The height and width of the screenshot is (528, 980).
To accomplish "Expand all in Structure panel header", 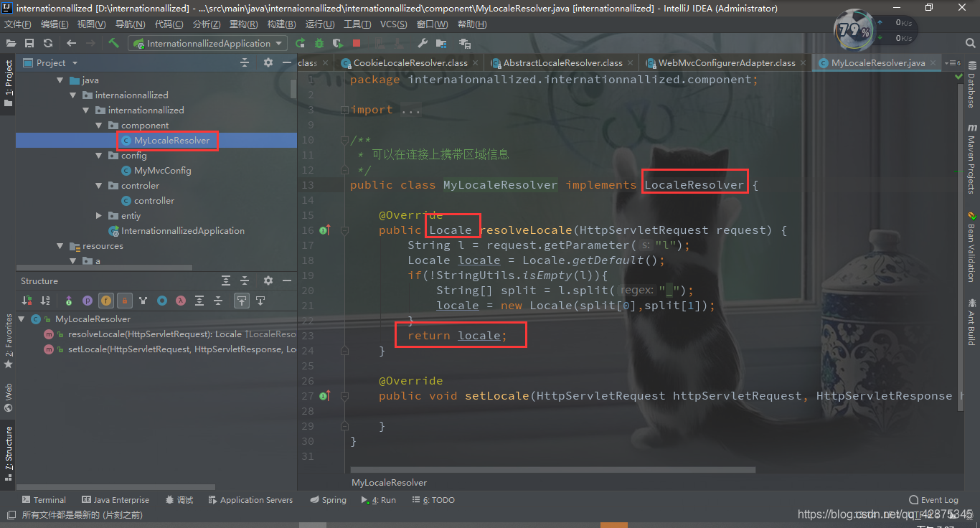I will pos(226,280).
